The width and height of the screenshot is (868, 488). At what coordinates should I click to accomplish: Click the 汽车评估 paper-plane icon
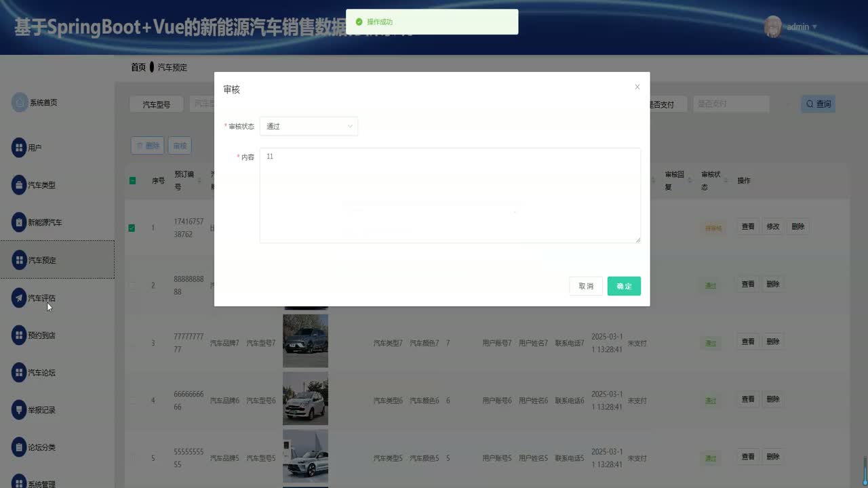[x=19, y=298]
